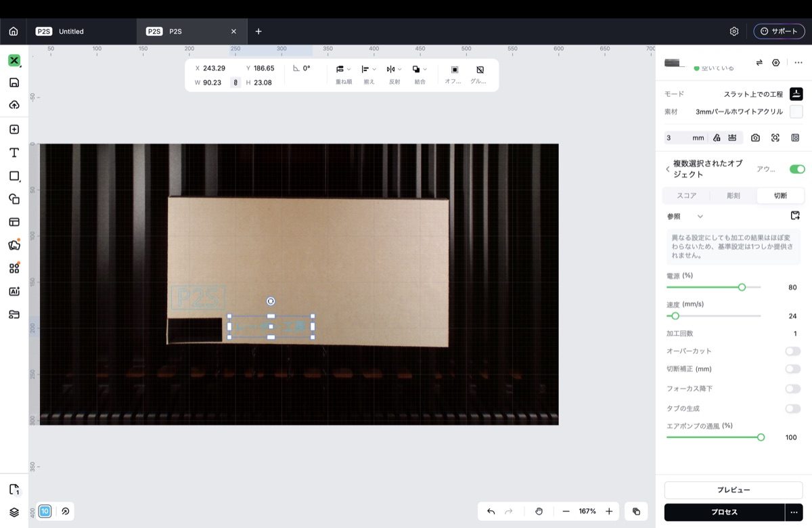This screenshot has width=812, height=528.
Task: Open the overlapping shapes icon in sidebar
Action: pyautogui.click(x=14, y=198)
